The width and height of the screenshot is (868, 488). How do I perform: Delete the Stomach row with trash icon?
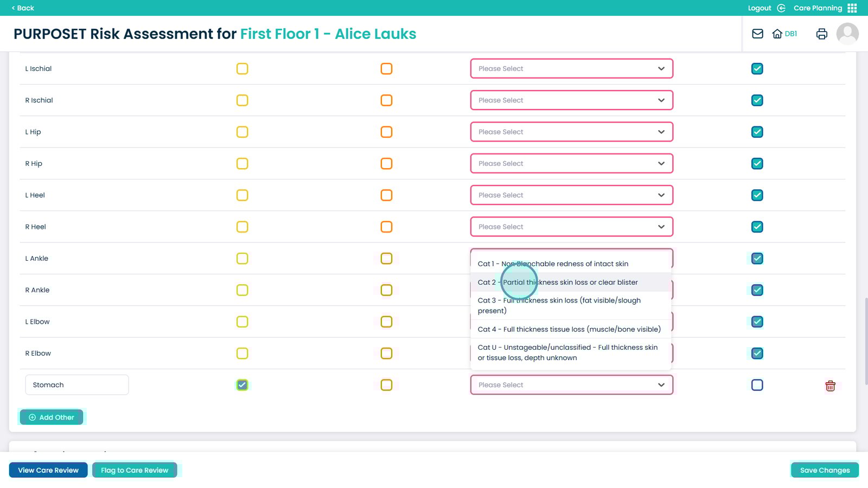[x=830, y=386]
